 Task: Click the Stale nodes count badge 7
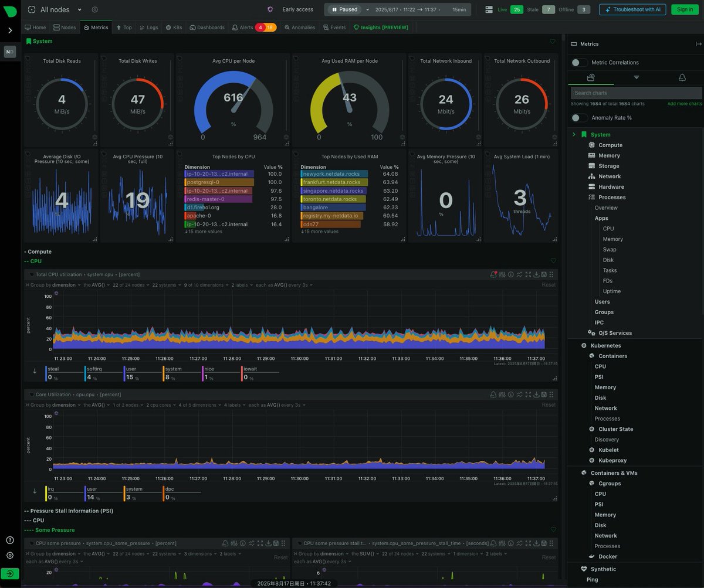coord(549,9)
